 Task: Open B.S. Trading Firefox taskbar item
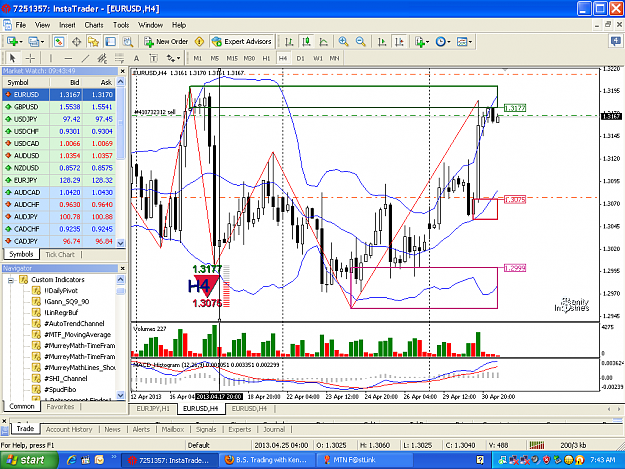[267, 460]
